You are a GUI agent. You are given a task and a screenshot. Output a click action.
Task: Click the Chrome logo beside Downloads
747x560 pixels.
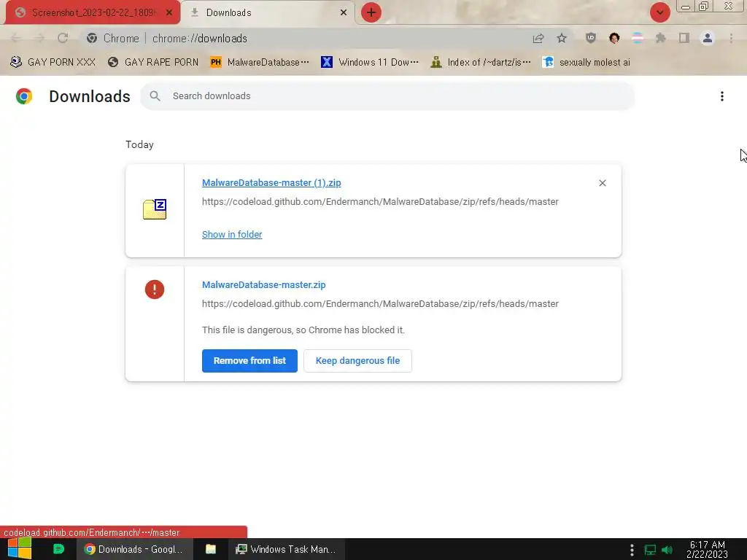(x=24, y=96)
